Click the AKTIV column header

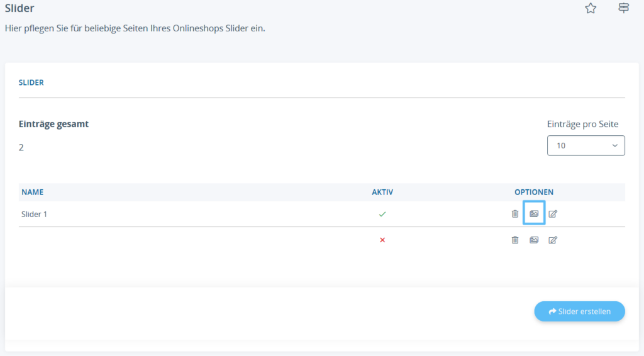point(382,192)
